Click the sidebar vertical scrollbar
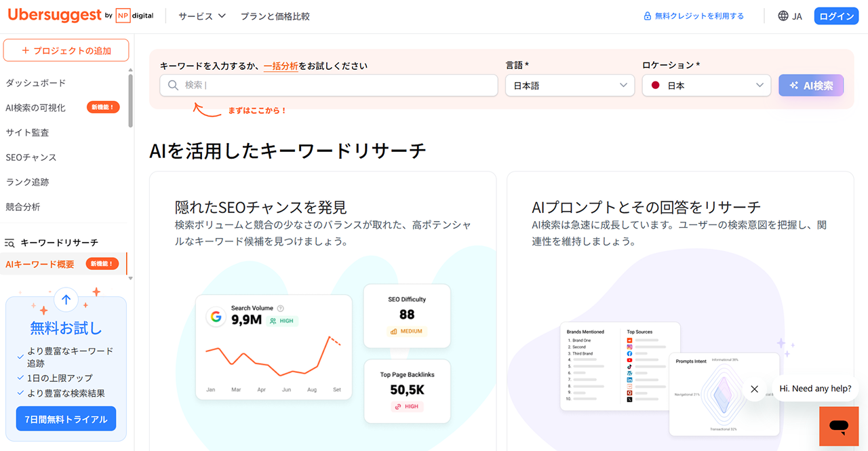Viewport: 868px width, 451px height. coord(130,100)
